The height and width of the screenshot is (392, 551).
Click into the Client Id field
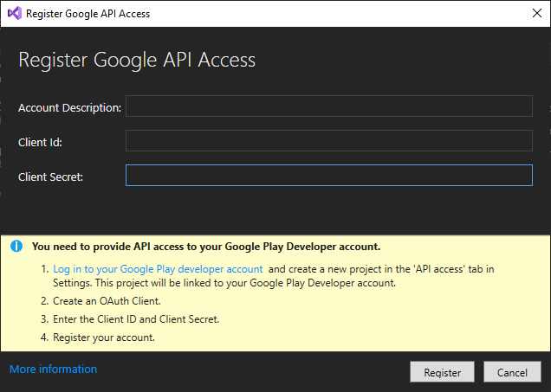click(x=329, y=141)
